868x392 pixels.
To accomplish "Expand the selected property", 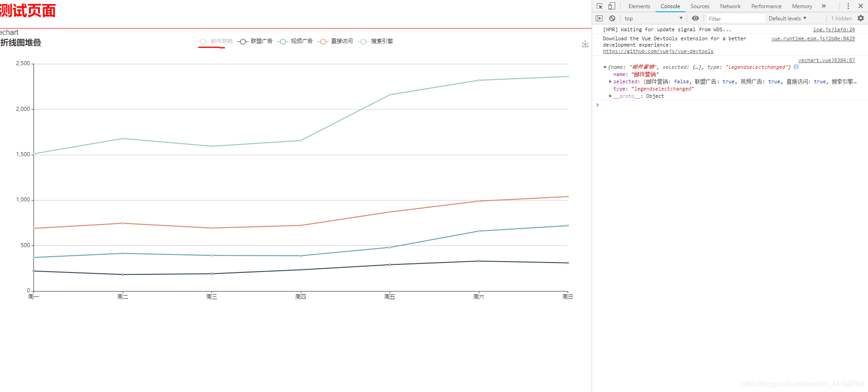I will tap(610, 81).
